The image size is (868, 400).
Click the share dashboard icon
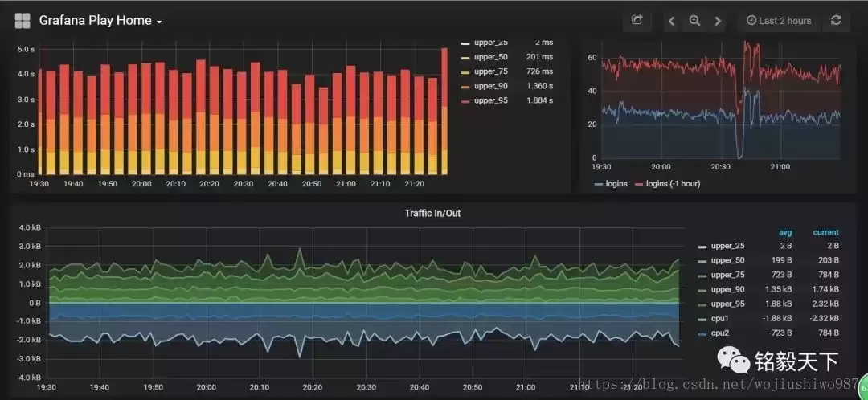[x=637, y=20]
